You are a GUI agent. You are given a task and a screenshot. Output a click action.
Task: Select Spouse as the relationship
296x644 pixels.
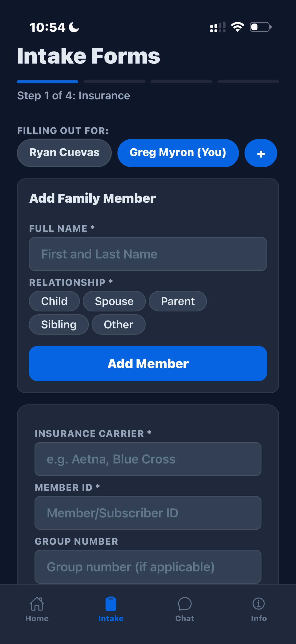(x=114, y=301)
